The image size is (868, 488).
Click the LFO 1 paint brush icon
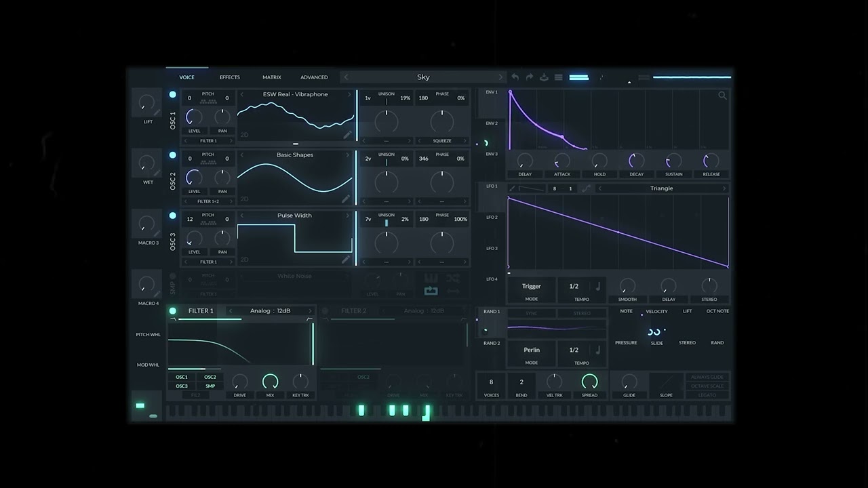coord(513,188)
